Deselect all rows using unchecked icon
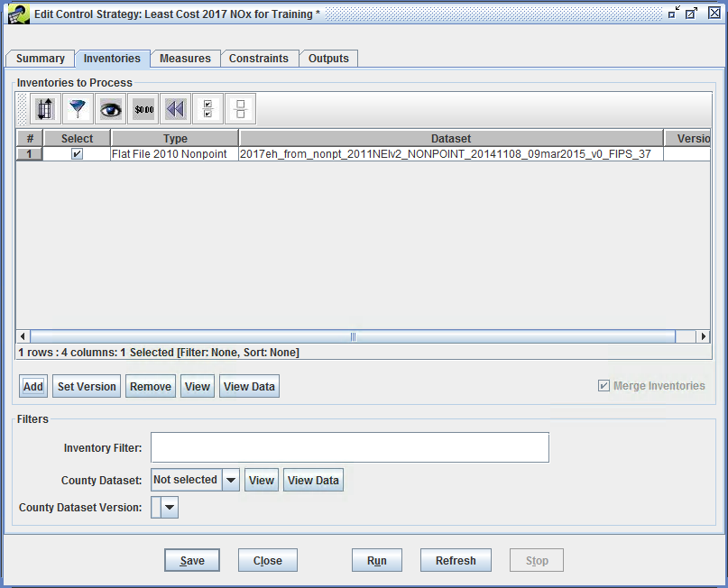 click(x=239, y=108)
